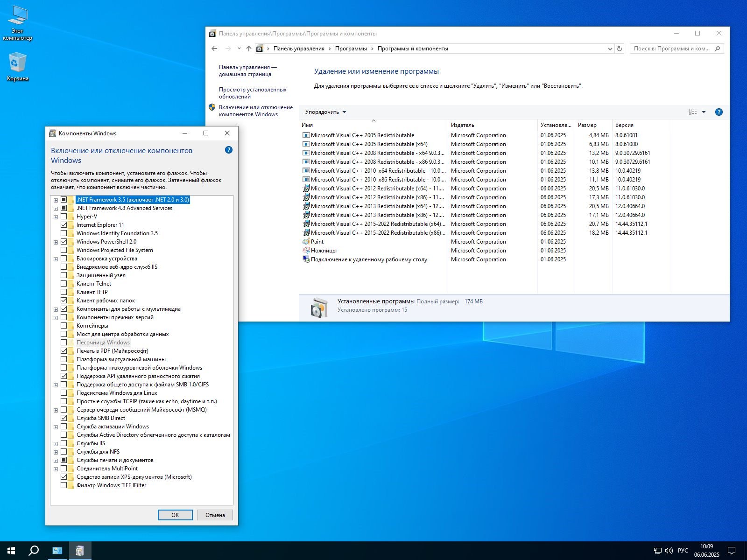Click the volume speaker tray icon
The height and width of the screenshot is (560, 747).
point(669,551)
